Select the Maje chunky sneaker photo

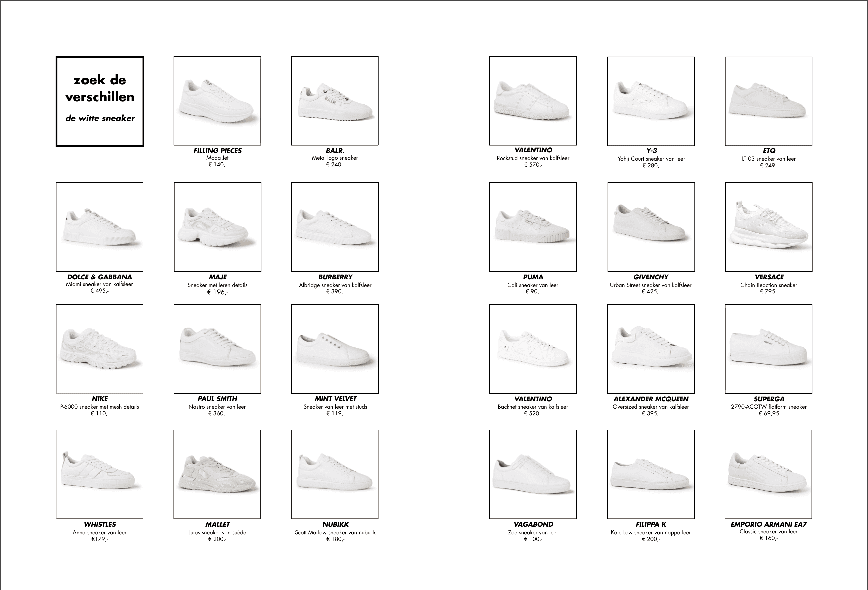coord(217,227)
